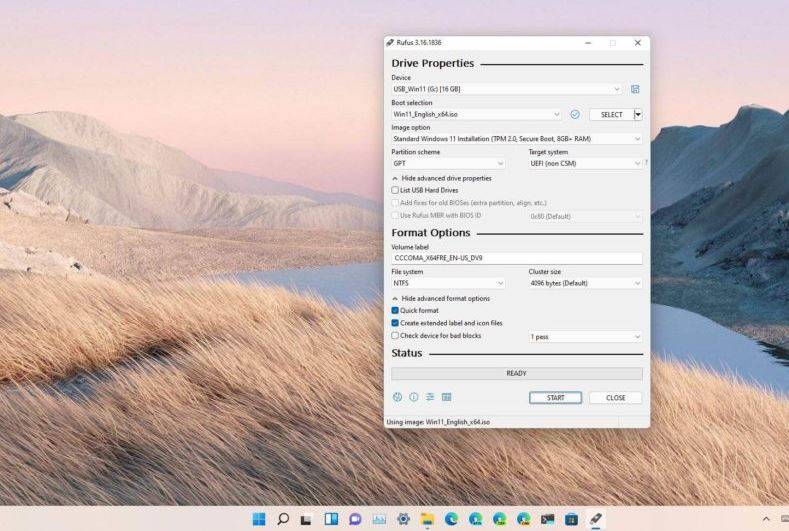This screenshot has height=531, width=789.
Task: Open Rufus application settings sliders icon
Action: (x=430, y=397)
